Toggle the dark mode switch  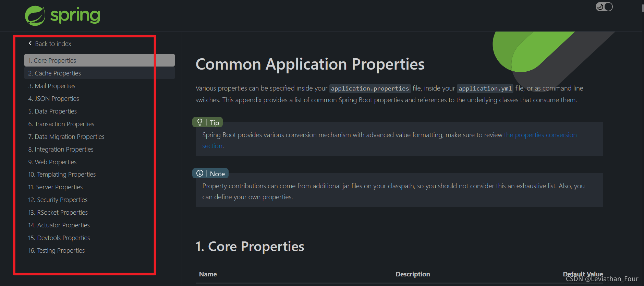[604, 7]
